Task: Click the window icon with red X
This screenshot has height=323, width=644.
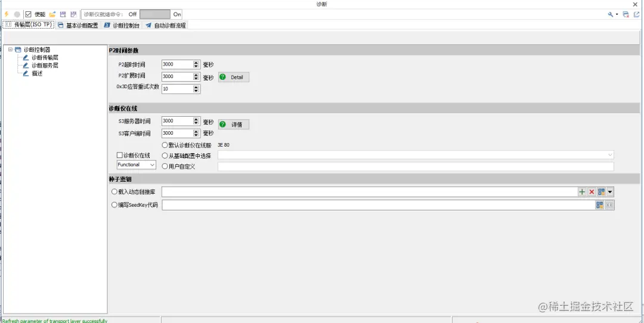Action: click(x=626, y=14)
